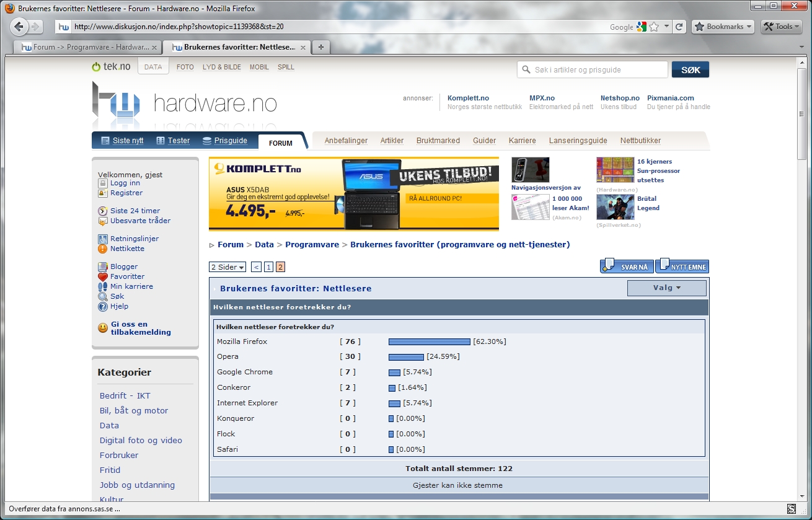Viewport: 812px width, 520px height.
Task: Open the Lanseringsguide menu item
Action: tap(578, 141)
